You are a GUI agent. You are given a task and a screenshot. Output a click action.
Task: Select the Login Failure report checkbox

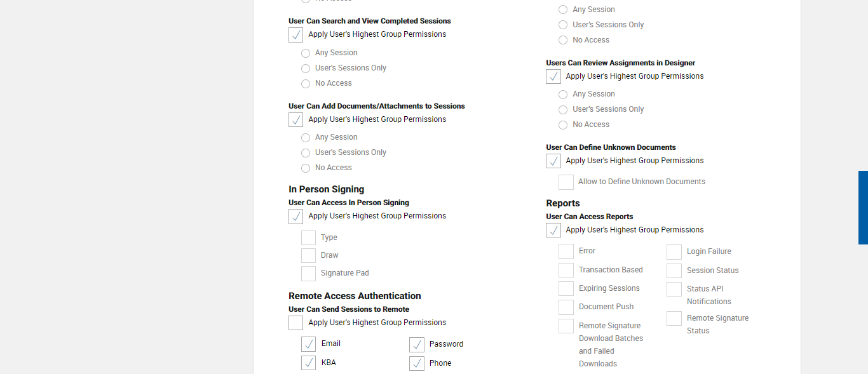coord(674,252)
